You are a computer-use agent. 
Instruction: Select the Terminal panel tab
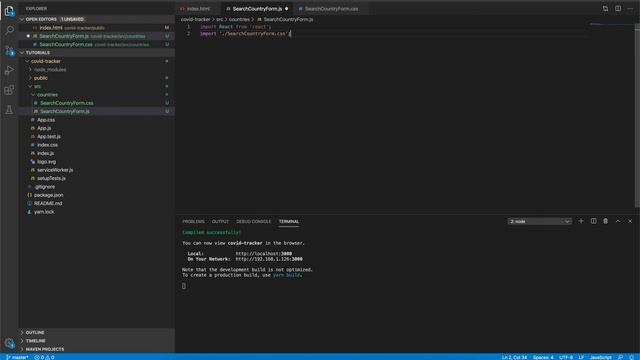click(x=289, y=222)
